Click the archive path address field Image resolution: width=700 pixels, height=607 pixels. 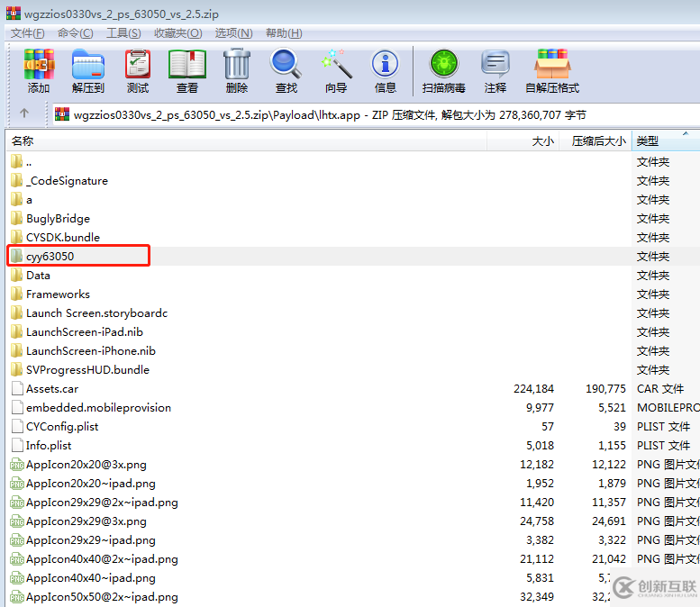(x=376, y=115)
